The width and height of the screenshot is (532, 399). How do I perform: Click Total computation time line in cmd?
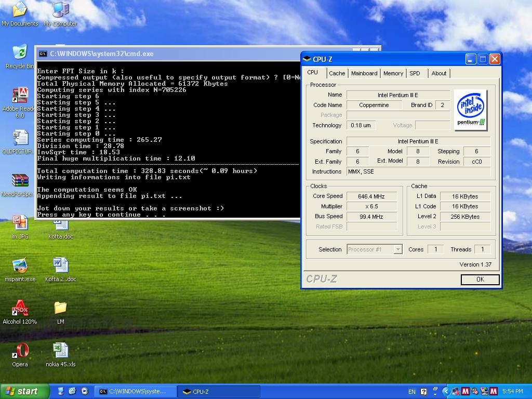point(147,171)
